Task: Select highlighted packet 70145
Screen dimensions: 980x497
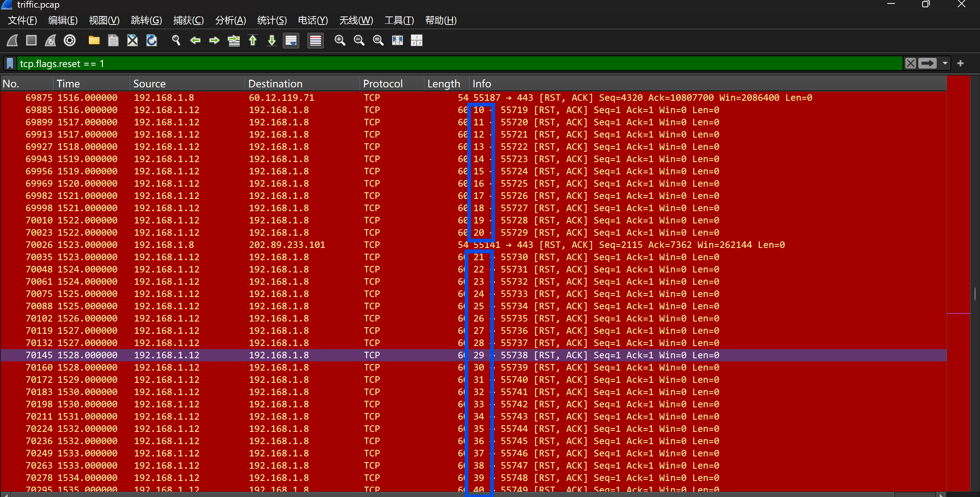Action: point(474,355)
